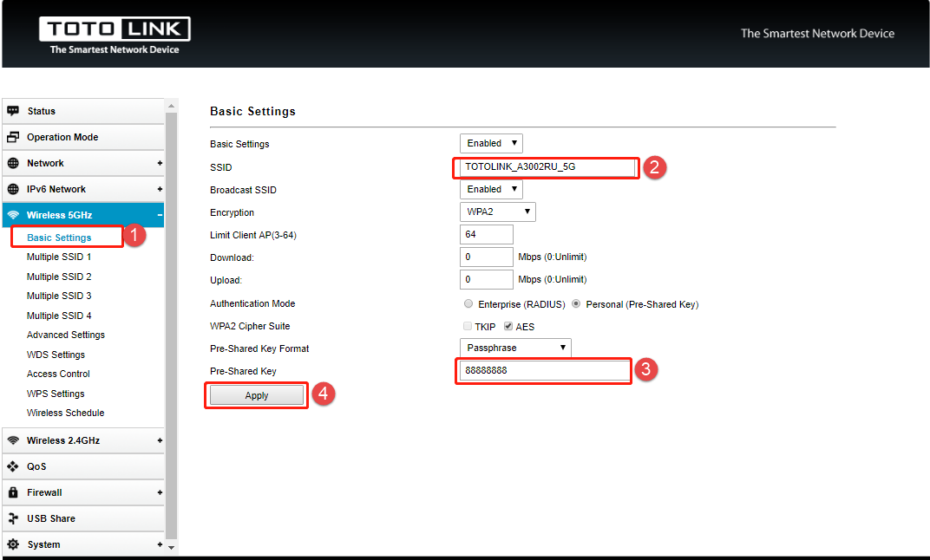This screenshot has width=930, height=560.
Task: Click the sidebar vertical scrollbar
Action: tap(171, 321)
